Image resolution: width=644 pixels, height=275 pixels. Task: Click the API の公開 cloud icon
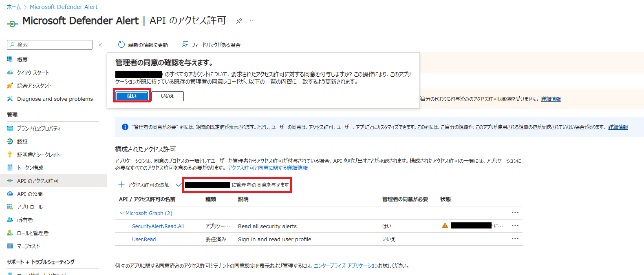click(x=10, y=194)
